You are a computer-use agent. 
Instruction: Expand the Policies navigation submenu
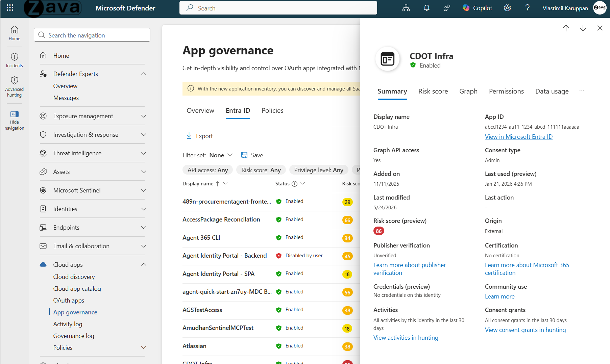[x=144, y=348]
